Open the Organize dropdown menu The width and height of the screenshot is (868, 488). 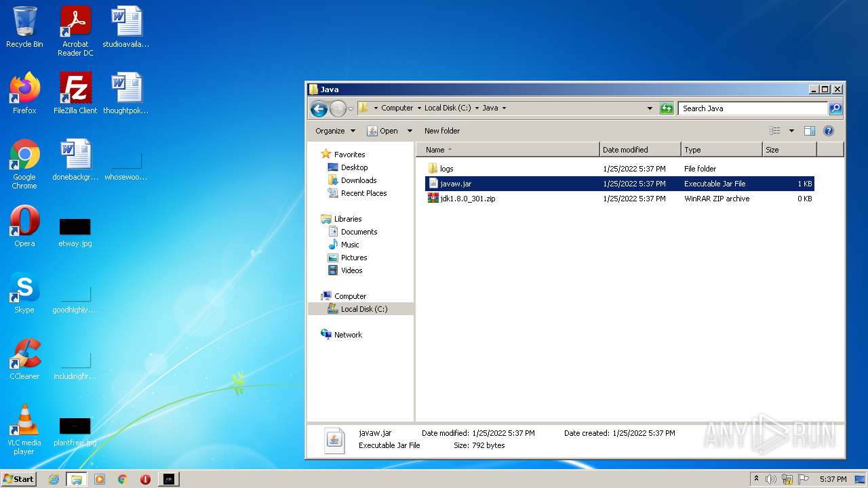point(335,131)
